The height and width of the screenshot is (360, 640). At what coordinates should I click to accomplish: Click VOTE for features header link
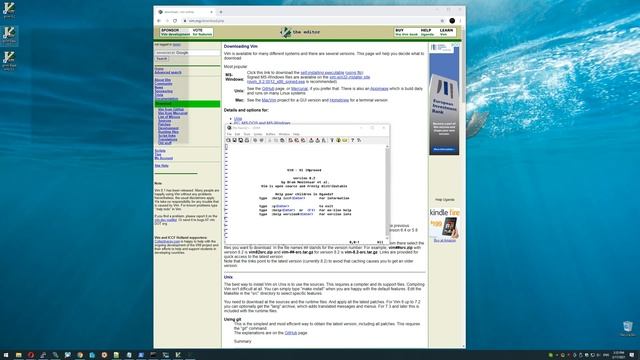coord(202,32)
